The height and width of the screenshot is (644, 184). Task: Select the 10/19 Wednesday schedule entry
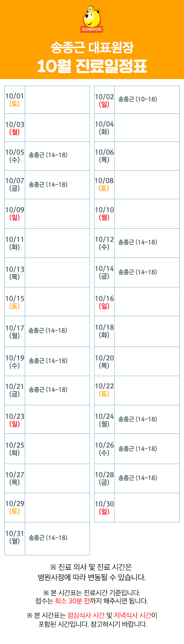coord(48,360)
